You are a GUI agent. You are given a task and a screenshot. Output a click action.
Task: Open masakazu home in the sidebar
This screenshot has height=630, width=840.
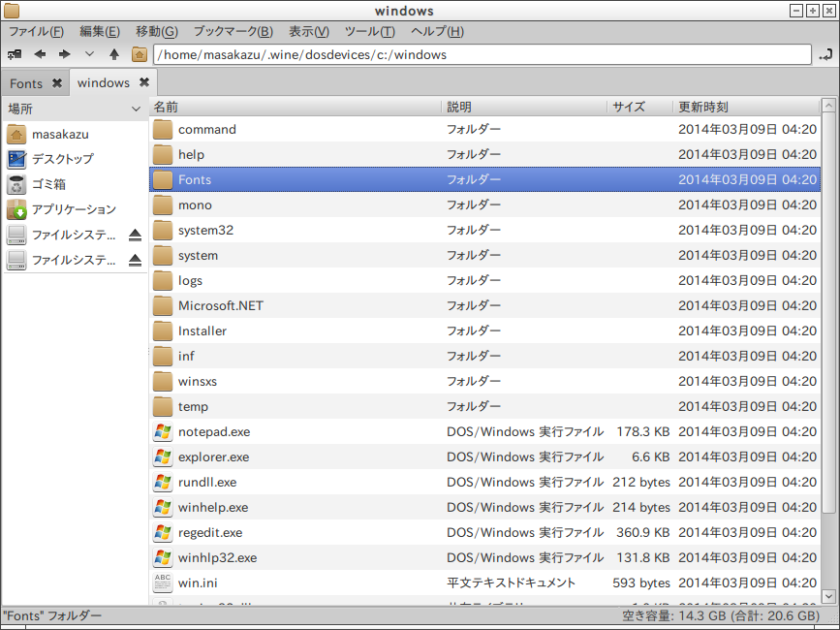pyautogui.click(x=75, y=134)
